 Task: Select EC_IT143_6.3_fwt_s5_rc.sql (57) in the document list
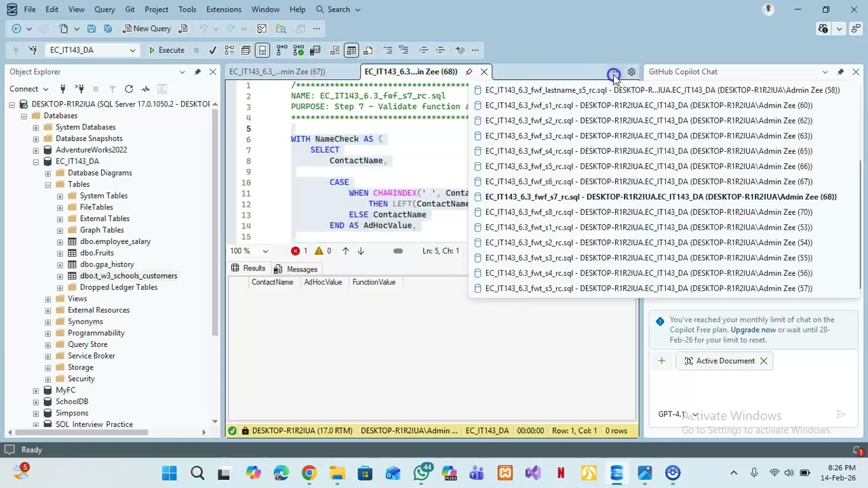tap(648, 289)
